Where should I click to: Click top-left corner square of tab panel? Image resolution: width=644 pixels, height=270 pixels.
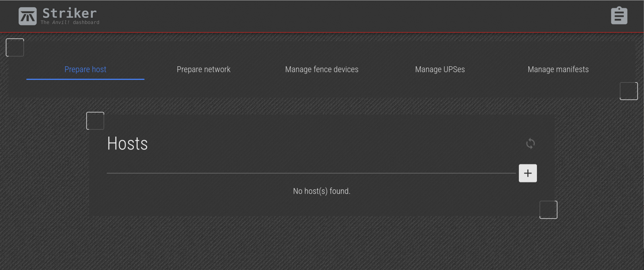point(15,47)
